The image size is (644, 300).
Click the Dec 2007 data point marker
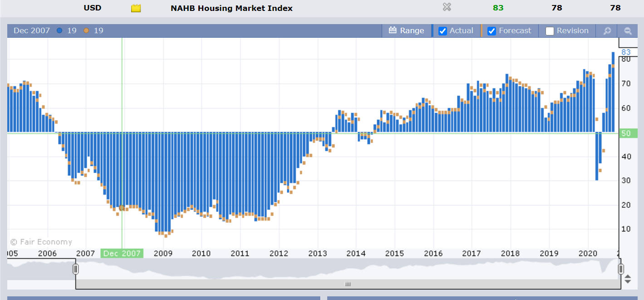(122, 208)
